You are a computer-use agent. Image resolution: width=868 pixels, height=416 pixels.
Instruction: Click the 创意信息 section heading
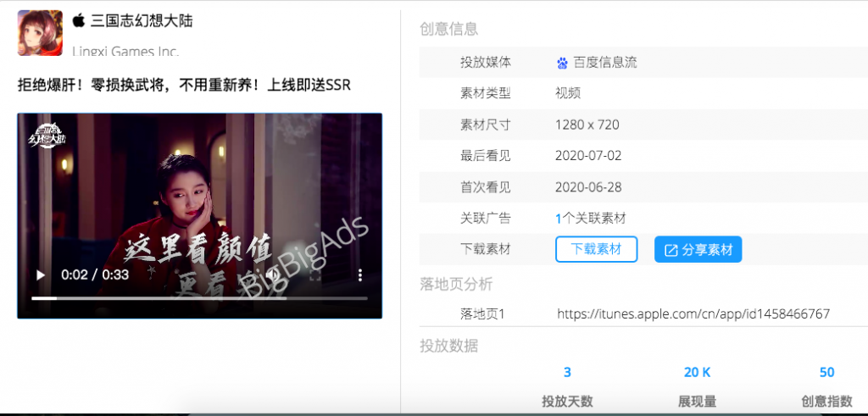click(449, 29)
